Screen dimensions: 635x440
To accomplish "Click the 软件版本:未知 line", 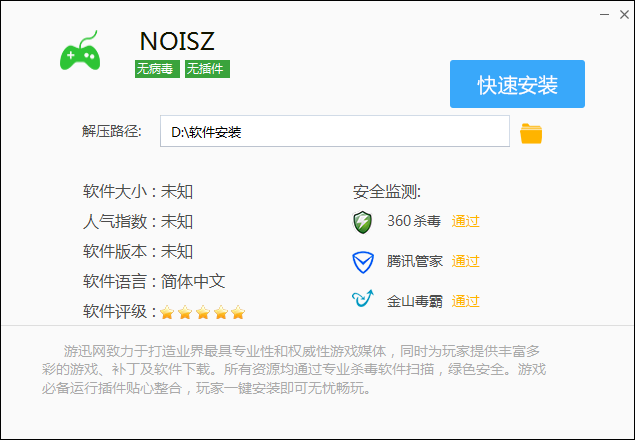I will click(138, 251).
